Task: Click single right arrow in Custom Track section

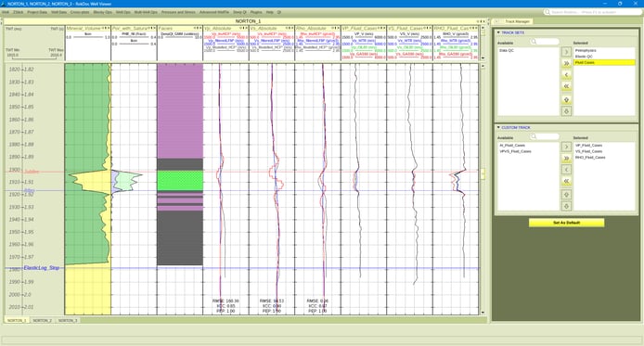Action: coord(566,147)
